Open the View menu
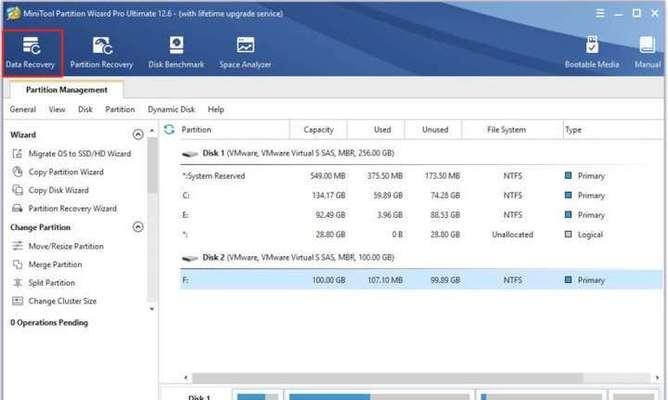The width and height of the screenshot is (668, 400). click(x=57, y=109)
